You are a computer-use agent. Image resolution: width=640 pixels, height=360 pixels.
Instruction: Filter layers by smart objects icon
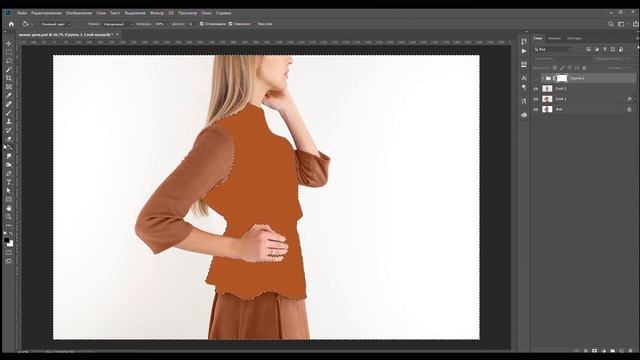621,49
